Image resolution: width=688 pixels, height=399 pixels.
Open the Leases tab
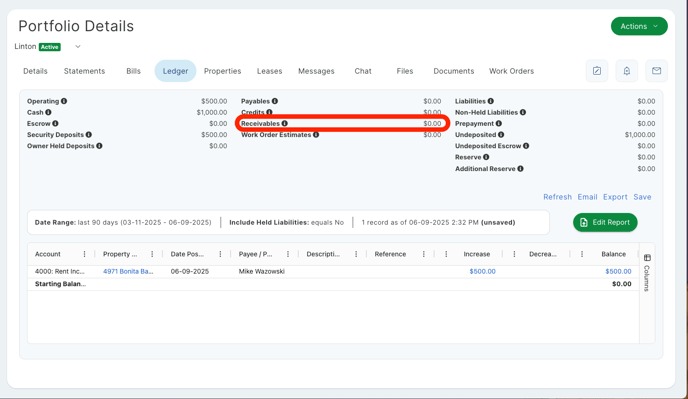point(269,71)
